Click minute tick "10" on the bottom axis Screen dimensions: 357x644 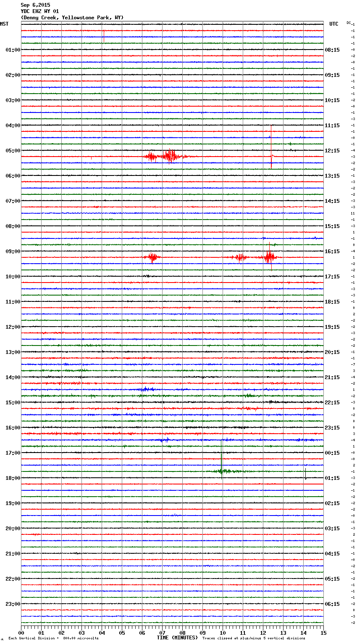(223, 633)
